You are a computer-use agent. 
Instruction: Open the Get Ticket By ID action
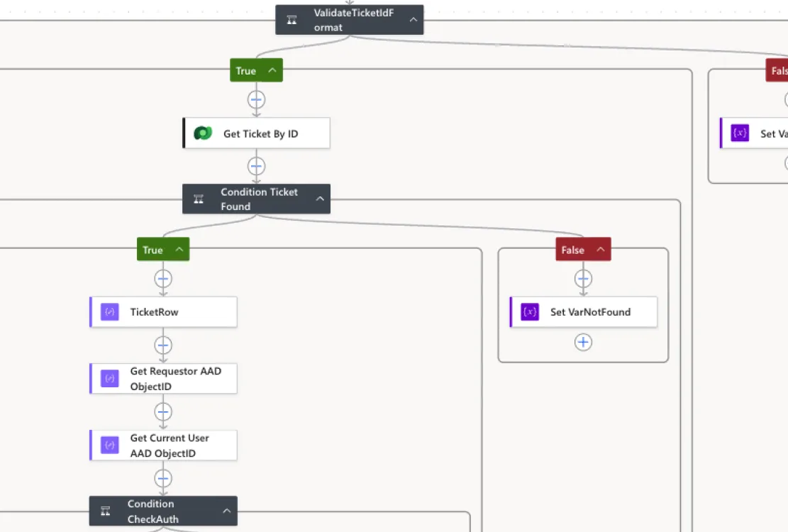tap(256, 133)
